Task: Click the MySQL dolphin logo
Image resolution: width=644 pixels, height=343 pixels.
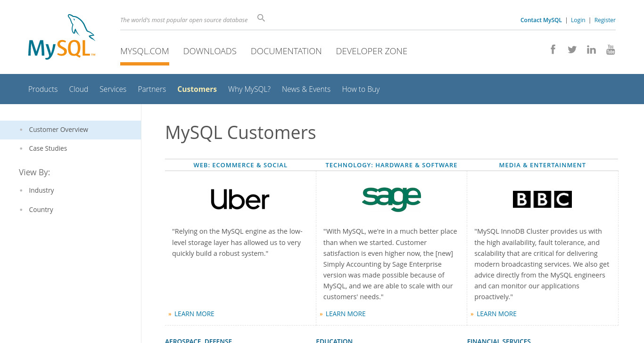Action: click(62, 37)
